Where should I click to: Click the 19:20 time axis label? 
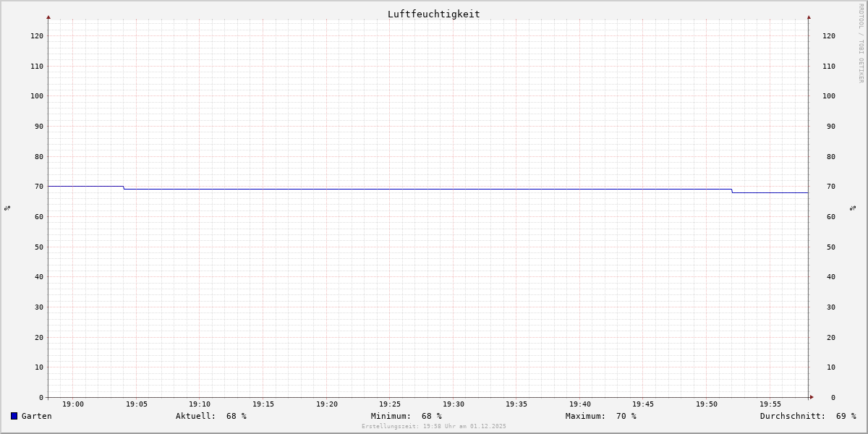[327, 404]
